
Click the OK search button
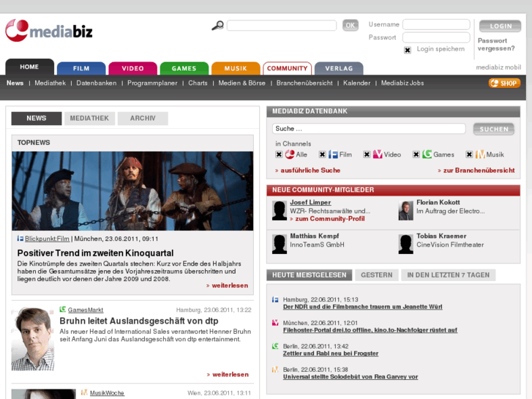tap(351, 25)
